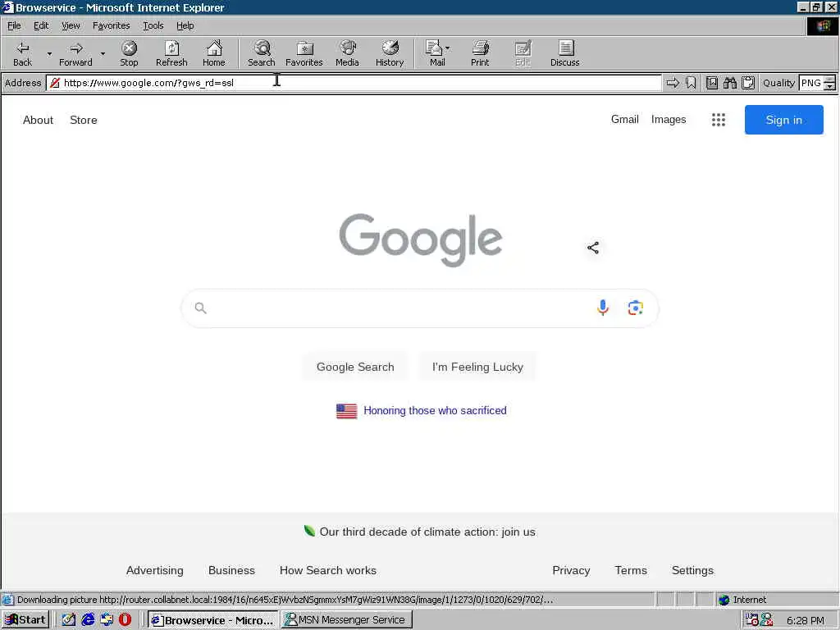
Task: Open the Edit menu
Action: pos(41,25)
